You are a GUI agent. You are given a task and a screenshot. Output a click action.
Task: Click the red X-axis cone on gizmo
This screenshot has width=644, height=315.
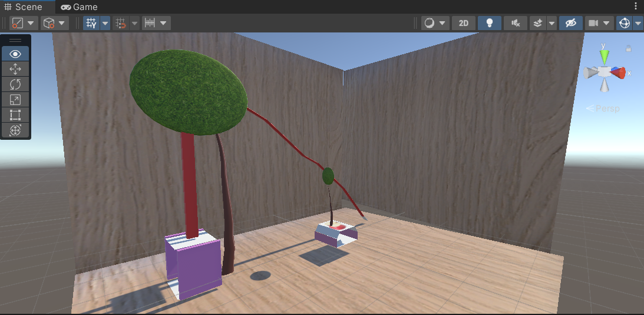[x=618, y=73]
